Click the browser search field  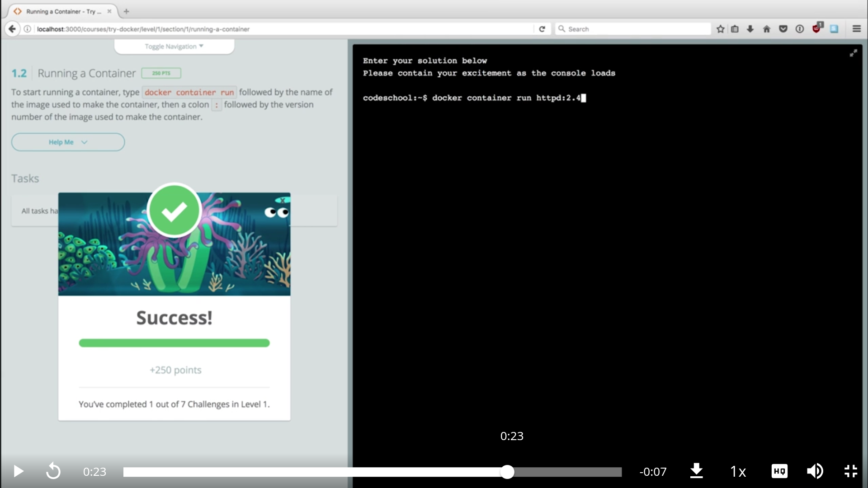pos(632,28)
